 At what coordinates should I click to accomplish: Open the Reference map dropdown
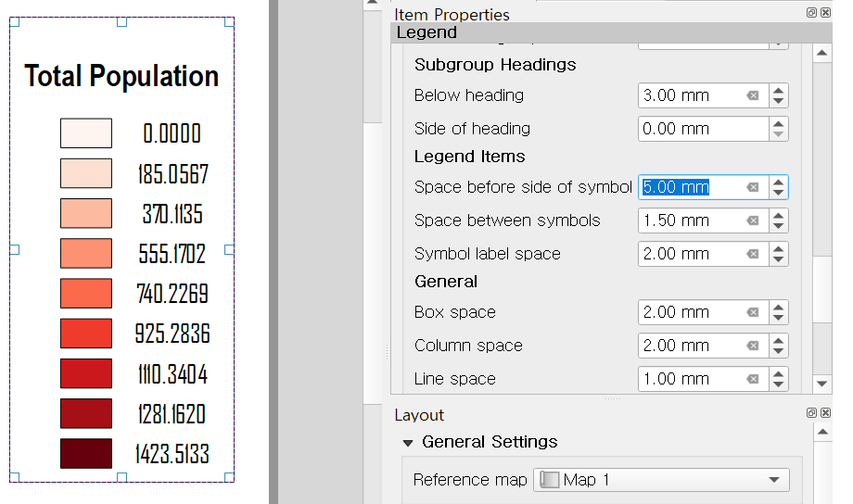pos(661,480)
